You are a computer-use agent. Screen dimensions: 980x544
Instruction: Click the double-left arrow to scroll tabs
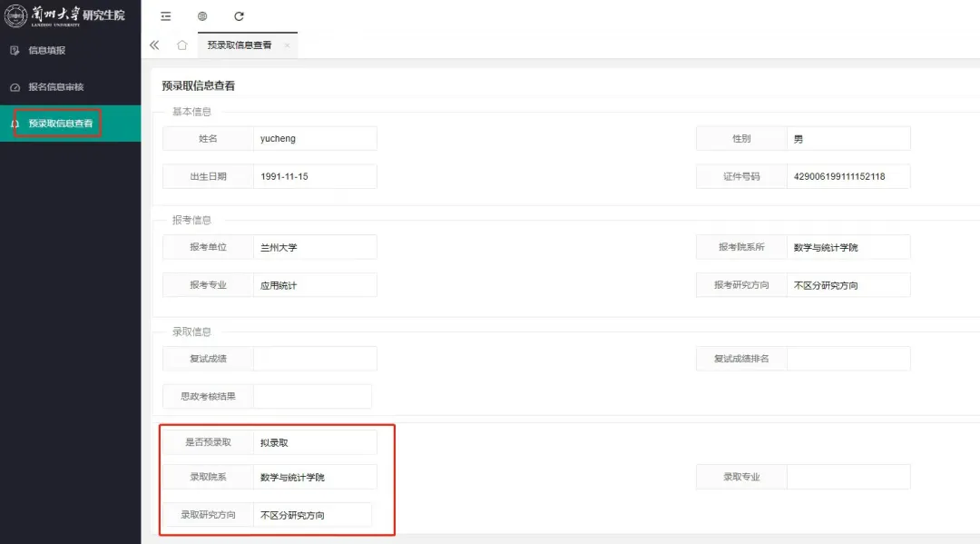(154, 45)
